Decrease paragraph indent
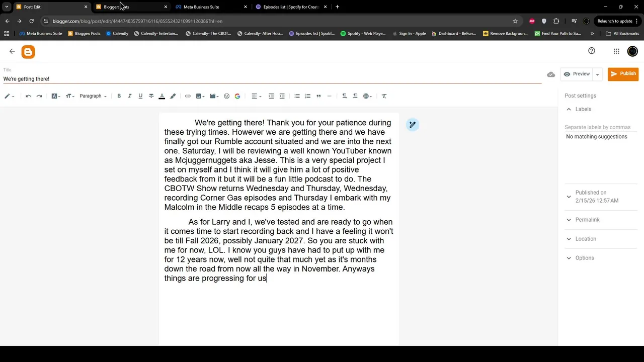This screenshot has width=644, height=362. 282,96
